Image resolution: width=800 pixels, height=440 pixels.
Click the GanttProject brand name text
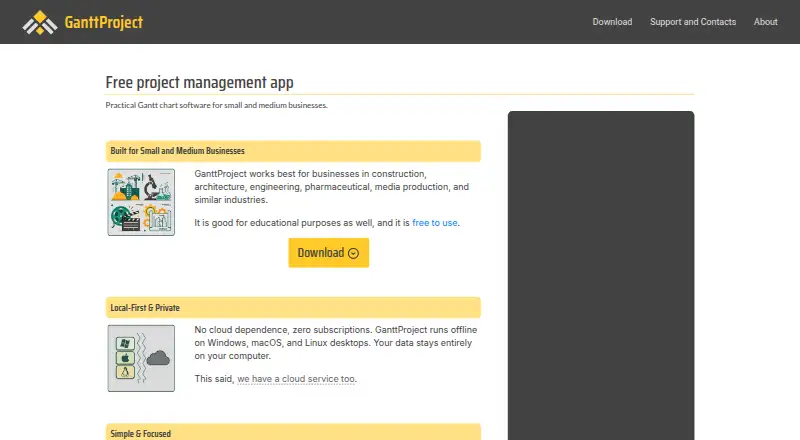pyautogui.click(x=104, y=22)
